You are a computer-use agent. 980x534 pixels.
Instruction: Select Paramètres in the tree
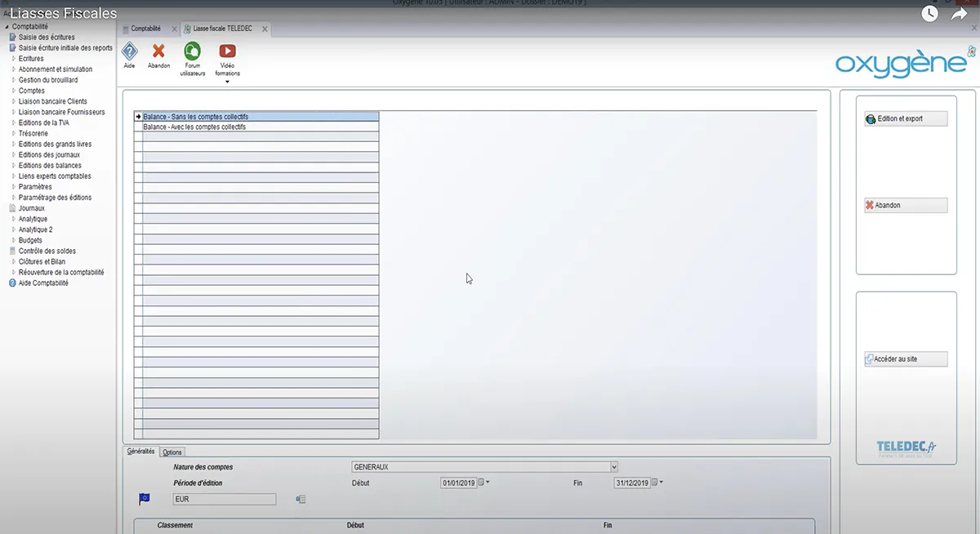35,186
